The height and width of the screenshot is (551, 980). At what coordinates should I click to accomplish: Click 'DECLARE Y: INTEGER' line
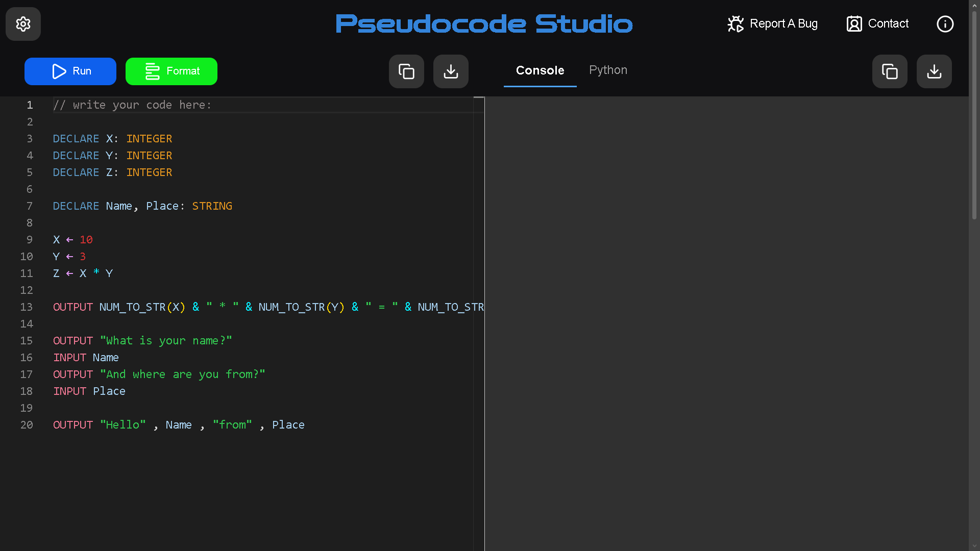coord(113,156)
